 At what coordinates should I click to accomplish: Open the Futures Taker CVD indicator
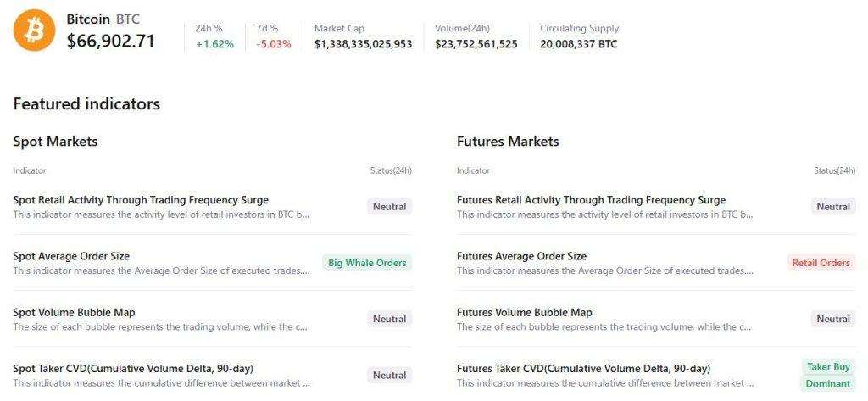point(583,368)
